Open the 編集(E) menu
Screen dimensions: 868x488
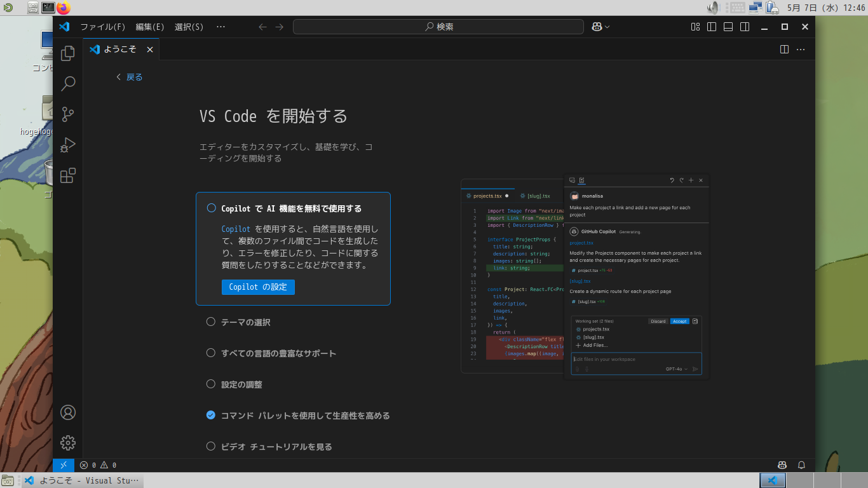click(150, 27)
